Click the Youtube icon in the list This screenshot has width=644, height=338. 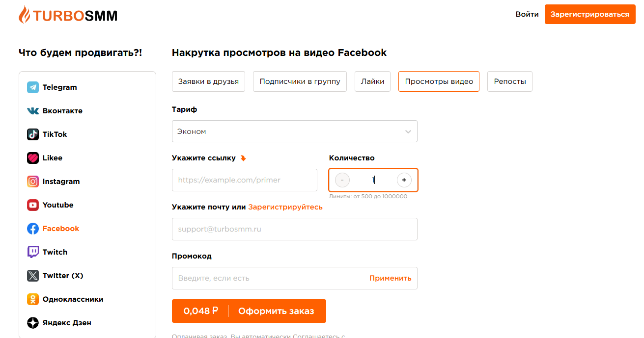(x=33, y=205)
